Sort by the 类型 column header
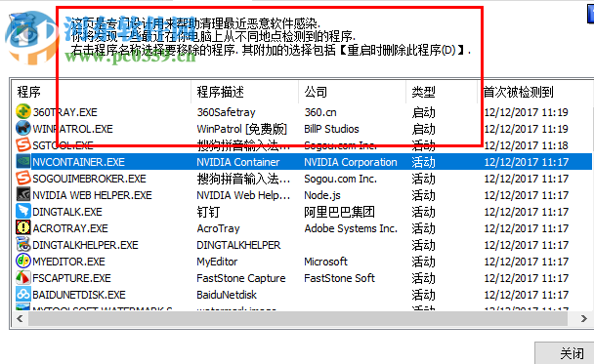The height and width of the screenshot is (364, 594). pos(442,92)
